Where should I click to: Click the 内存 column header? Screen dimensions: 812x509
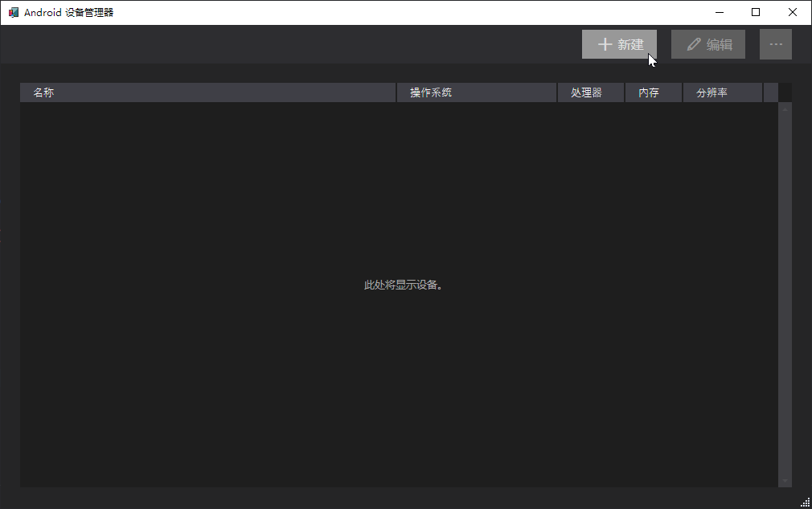point(654,92)
